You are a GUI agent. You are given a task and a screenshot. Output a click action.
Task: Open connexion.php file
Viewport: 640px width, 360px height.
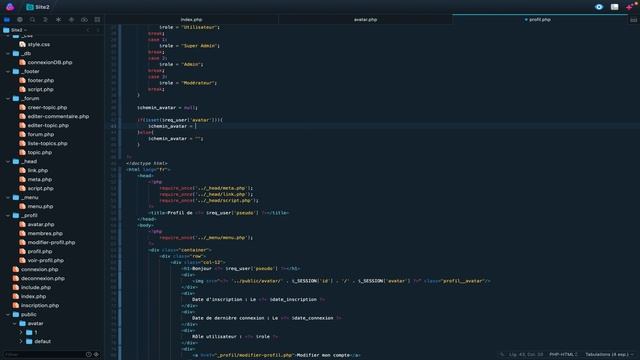39,269
